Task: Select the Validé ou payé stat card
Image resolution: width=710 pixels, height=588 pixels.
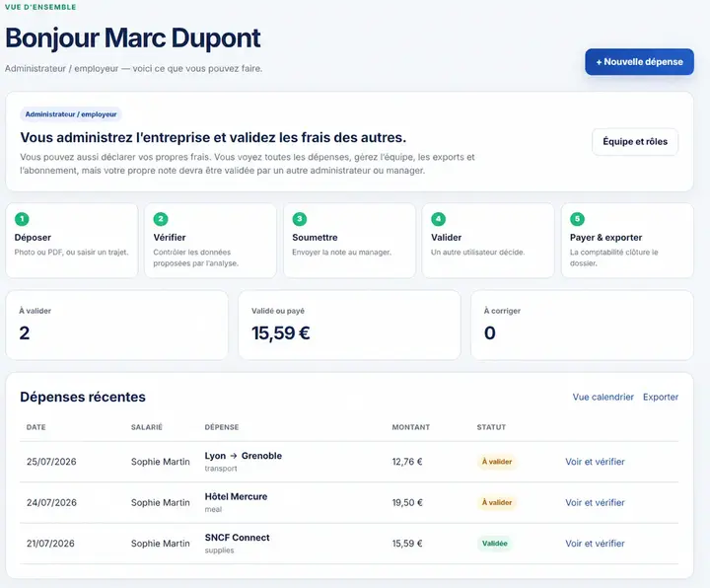Action: [x=349, y=326]
